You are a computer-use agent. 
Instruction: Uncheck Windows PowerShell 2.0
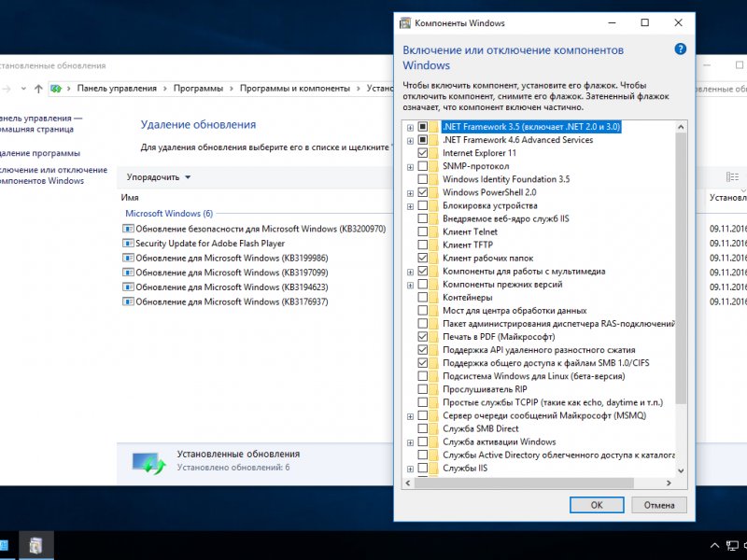tap(423, 192)
